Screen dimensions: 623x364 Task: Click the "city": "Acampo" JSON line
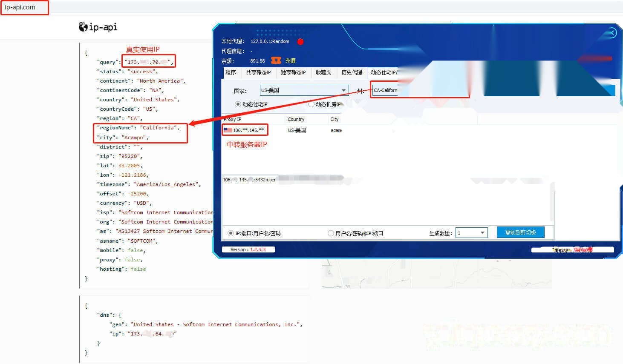click(x=123, y=138)
